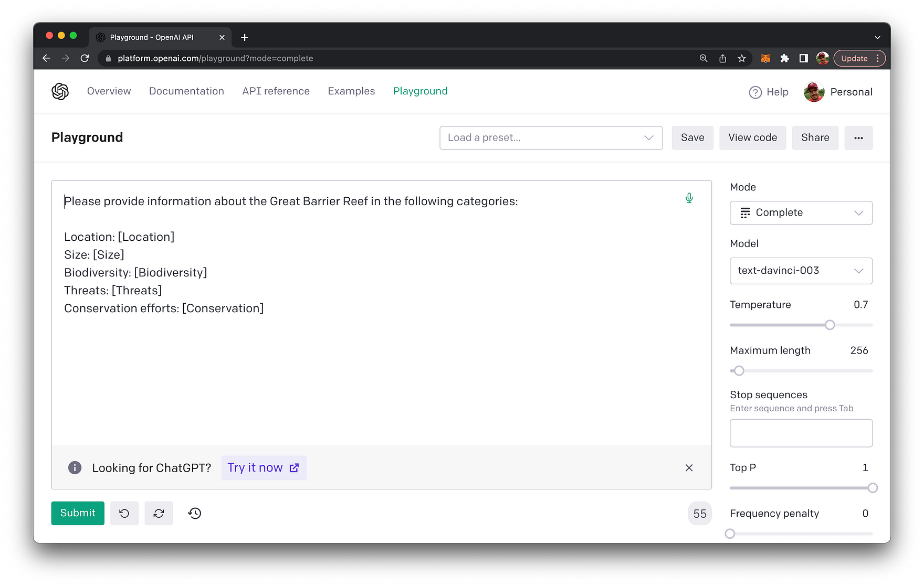The width and height of the screenshot is (924, 587).
Task: Click the Share button
Action: click(x=815, y=138)
